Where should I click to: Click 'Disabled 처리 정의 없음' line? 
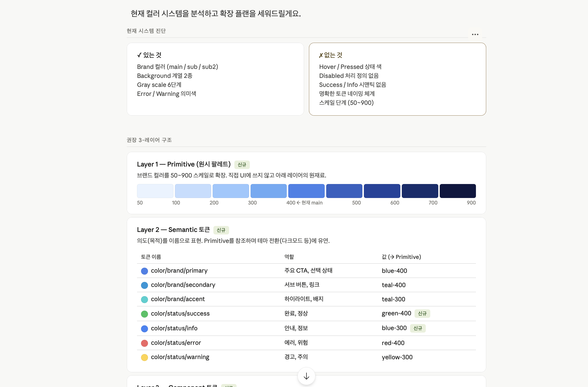coord(349,76)
